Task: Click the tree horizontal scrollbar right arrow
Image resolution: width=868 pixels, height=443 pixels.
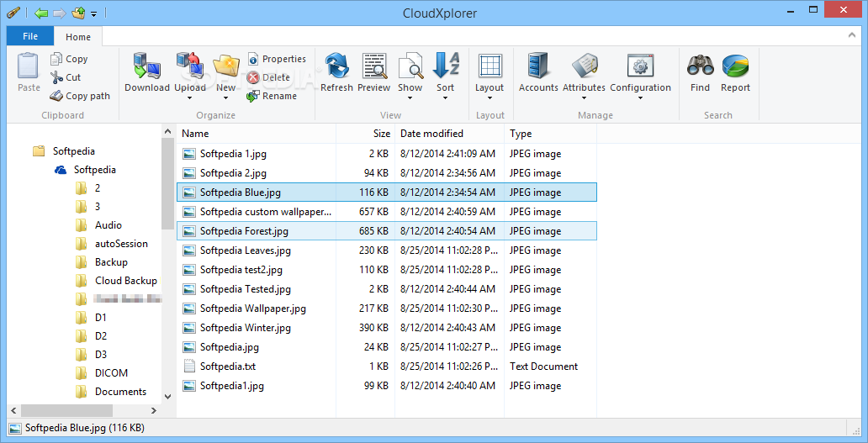Action: [x=155, y=410]
